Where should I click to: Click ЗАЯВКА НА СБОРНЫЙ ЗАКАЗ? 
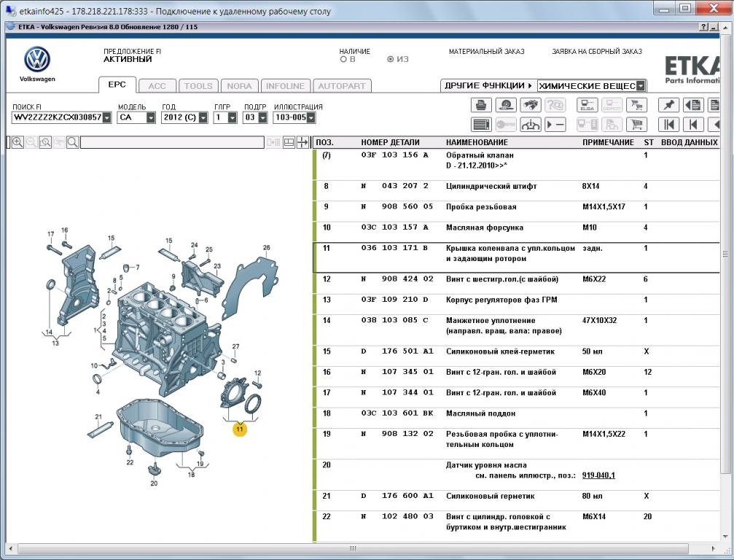pyautogui.click(x=597, y=52)
